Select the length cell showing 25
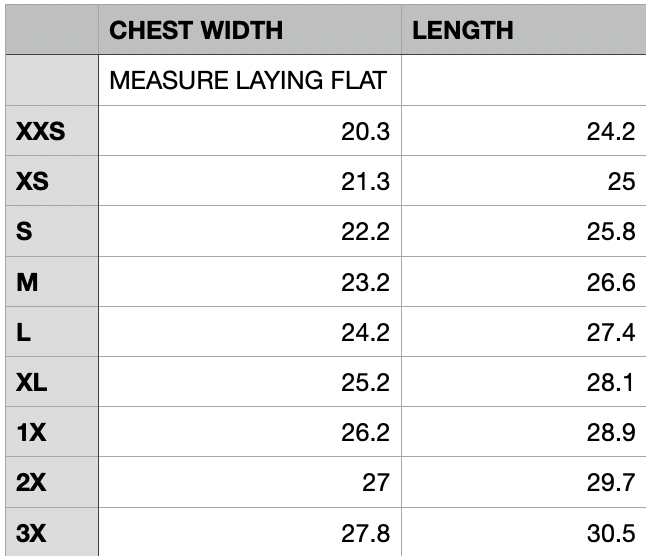 coord(524,181)
